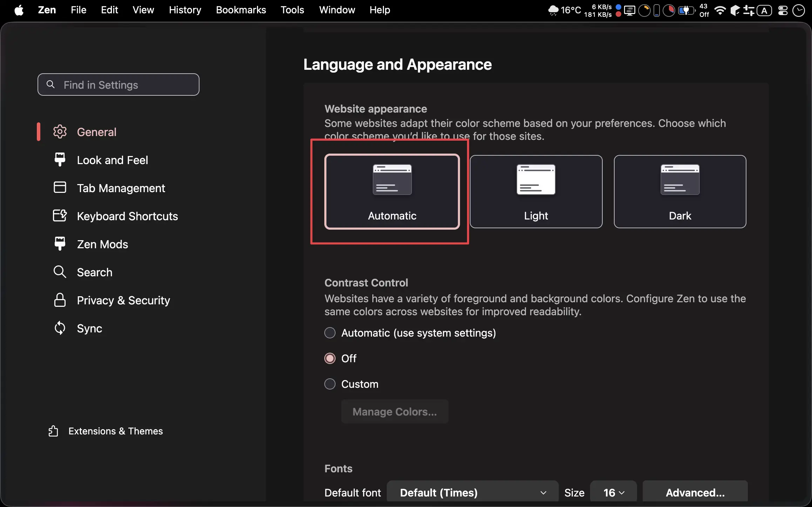Choose the Dark website appearance card
812x507 pixels.
(x=680, y=191)
